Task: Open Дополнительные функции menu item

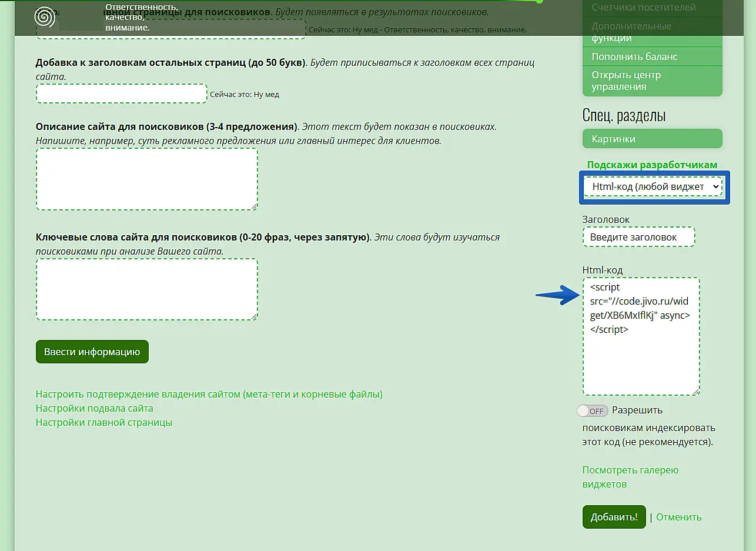Action: (652, 32)
